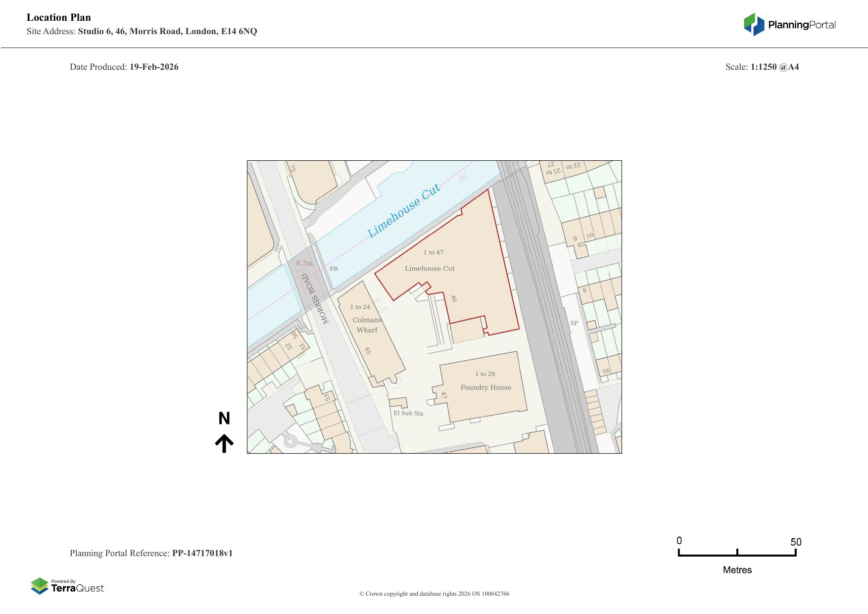This screenshot has width=868, height=614.
Task: Click the PlanningPortal wordmark text
Action: coord(802,25)
